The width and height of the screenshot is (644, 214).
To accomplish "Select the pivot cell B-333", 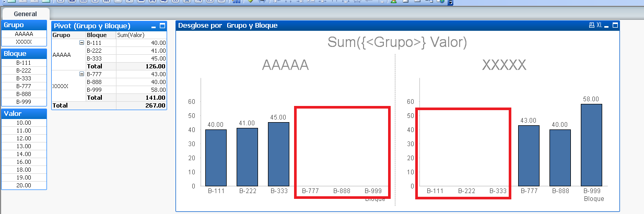I will (100, 58).
